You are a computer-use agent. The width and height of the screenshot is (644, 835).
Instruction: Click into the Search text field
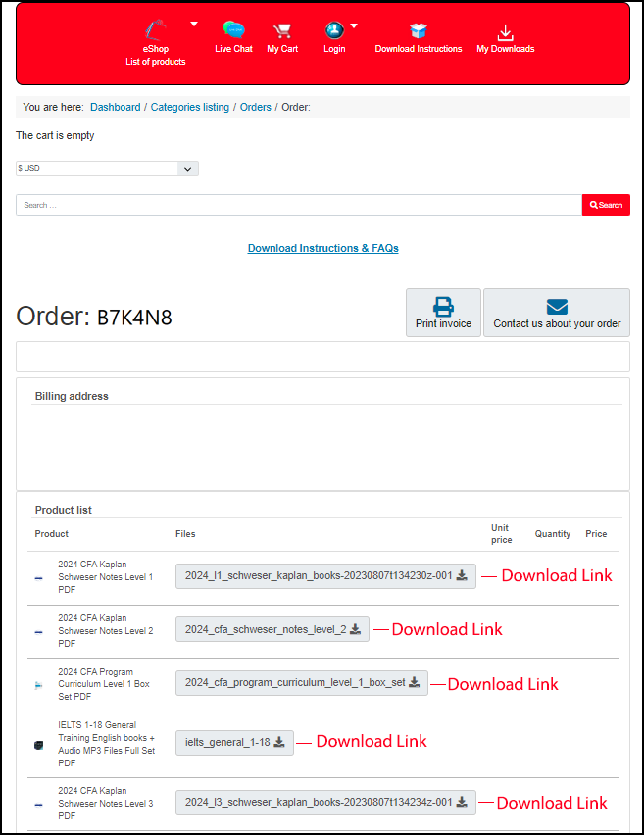pyautogui.click(x=299, y=205)
